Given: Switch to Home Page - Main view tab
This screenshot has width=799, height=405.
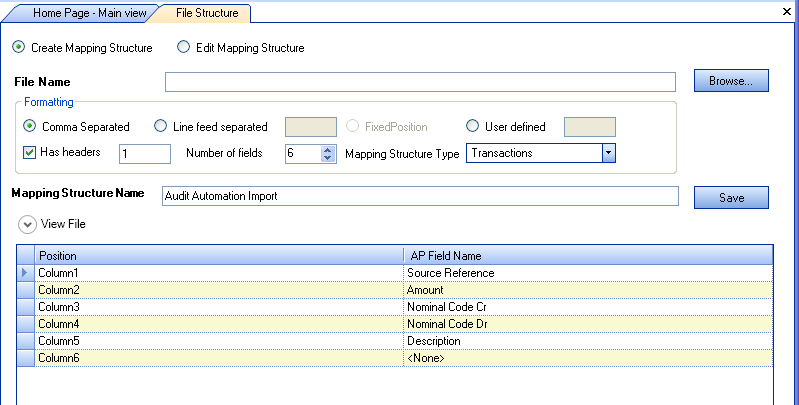Looking at the screenshot, I should pyautogui.click(x=84, y=13).
